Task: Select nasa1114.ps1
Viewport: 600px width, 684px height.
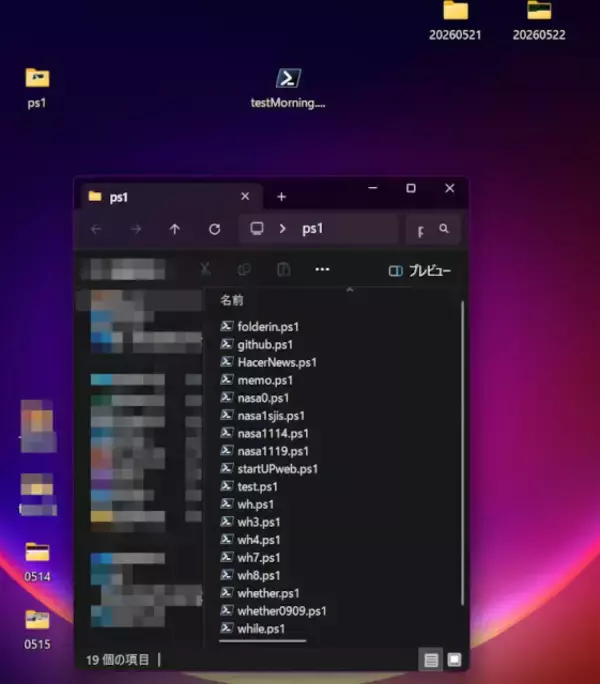Action: point(264,434)
